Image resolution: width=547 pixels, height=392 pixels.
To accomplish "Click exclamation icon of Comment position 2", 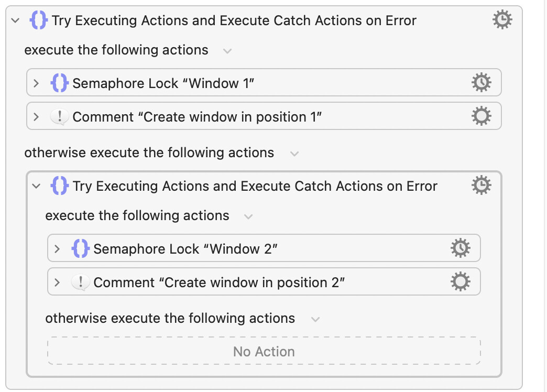I will [x=80, y=282].
